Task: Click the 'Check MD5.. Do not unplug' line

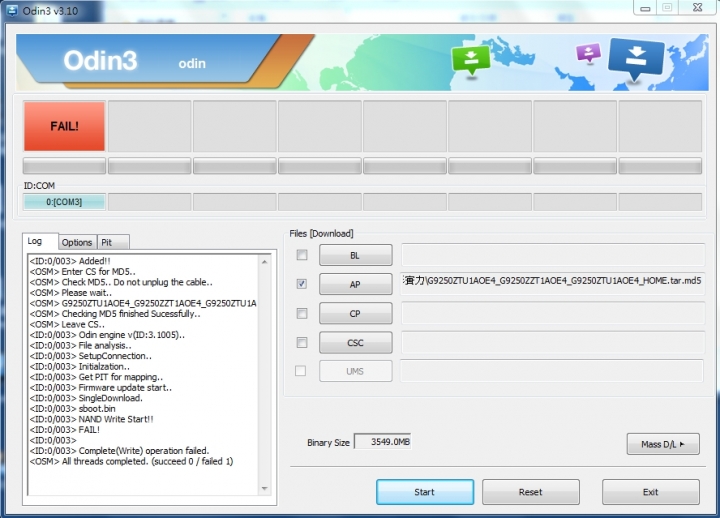Action: point(121,282)
